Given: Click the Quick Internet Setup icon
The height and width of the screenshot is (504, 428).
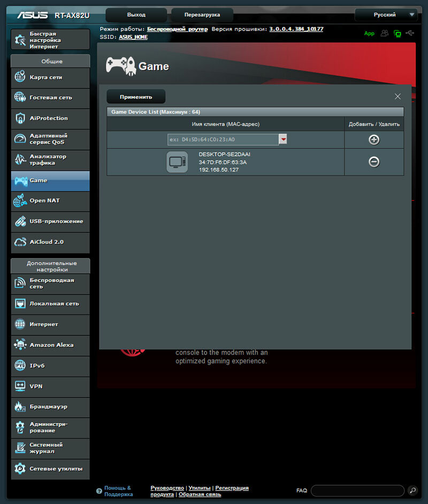Looking at the screenshot, I should (x=20, y=40).
